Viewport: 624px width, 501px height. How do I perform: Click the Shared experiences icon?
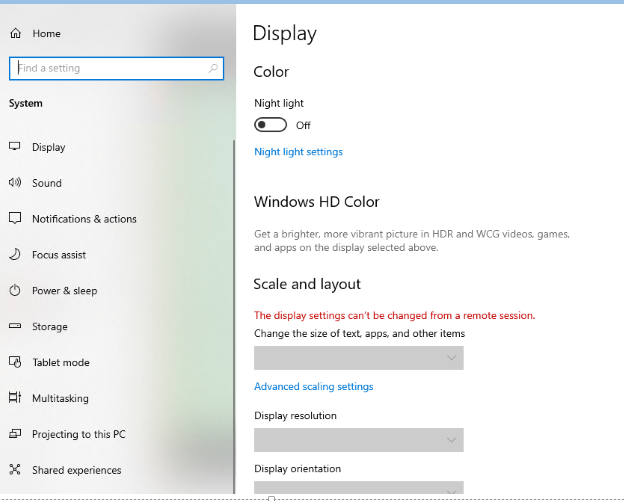point(15,470)
